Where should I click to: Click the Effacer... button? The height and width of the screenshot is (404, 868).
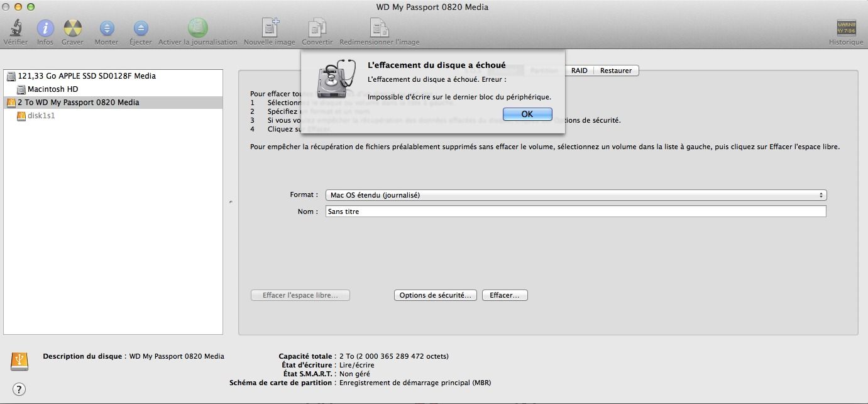(x=505, y=295)
